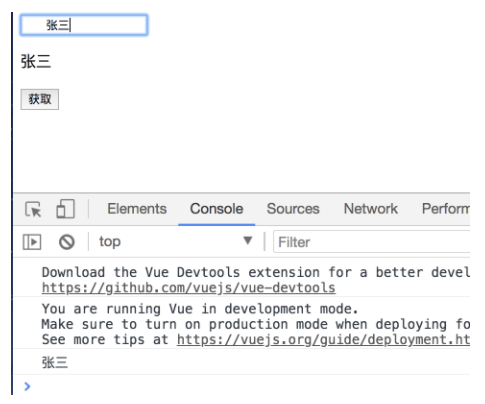The height and width of the screenshot is (404, 485).
Task: Click the 获取 button
Action: (x=40, y=99)
